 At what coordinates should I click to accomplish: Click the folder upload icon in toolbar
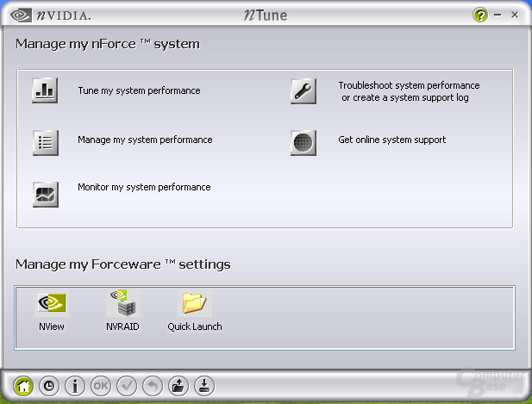(178, 386)
